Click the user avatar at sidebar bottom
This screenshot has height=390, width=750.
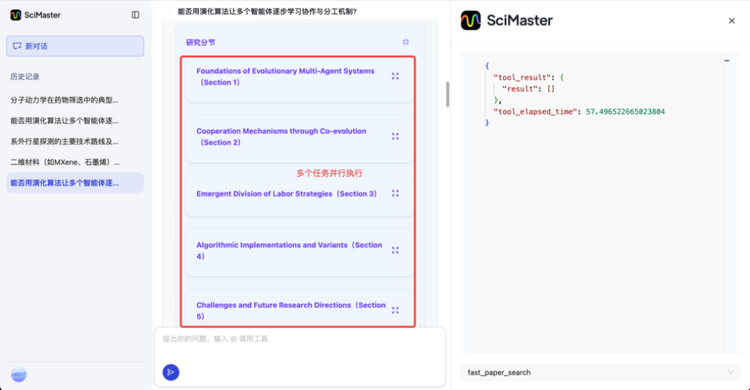19,374
